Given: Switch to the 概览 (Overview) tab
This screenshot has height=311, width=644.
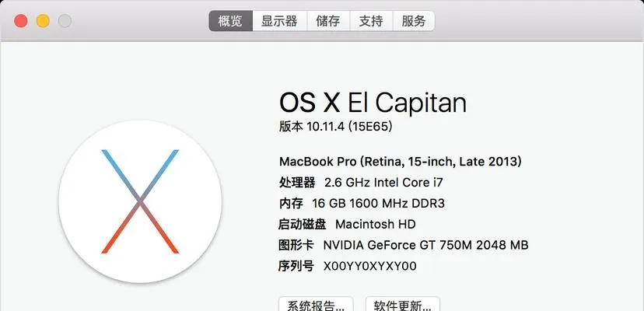Looking at the screenshot, I should pyautogui.click(x=230, y=21).
